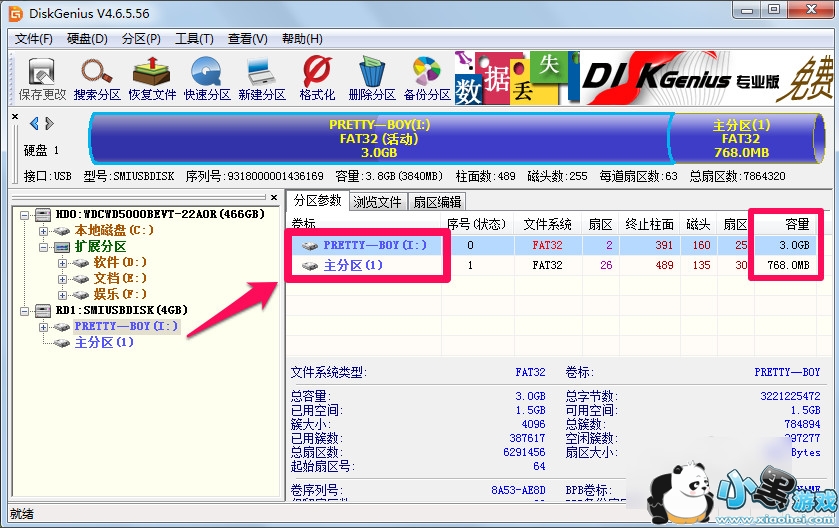Collapse the RD1 SMIUSBDISK node
Viewport: 839px width, 528px height.
[24, 311]
